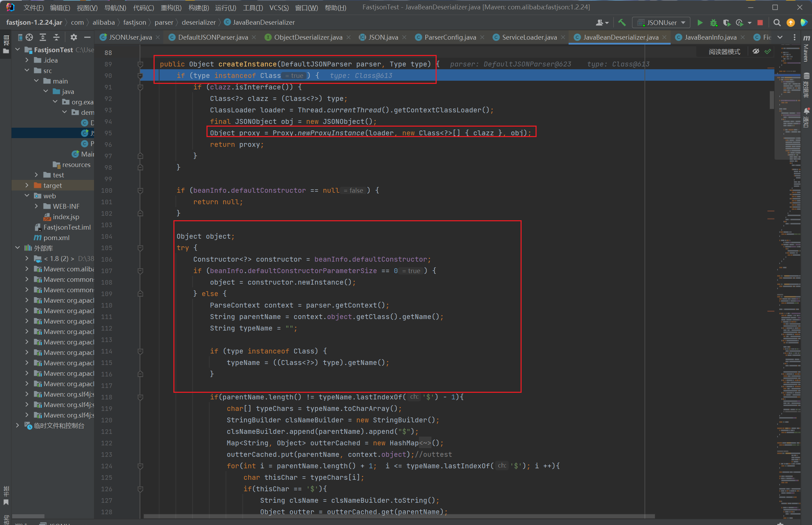Image resolution: width=812 pixels, height=525 pixels.
Task: Toggle fold marker at line 89 method
Action: [x=140, y=64]
